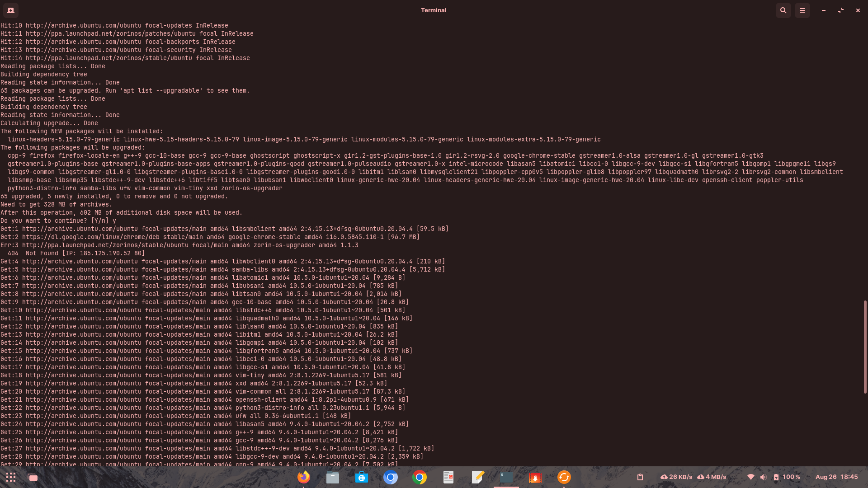Open the Wi-Fi network tray icon
The height and width of the screenshot is (488, 868).
tap(751, 477)
